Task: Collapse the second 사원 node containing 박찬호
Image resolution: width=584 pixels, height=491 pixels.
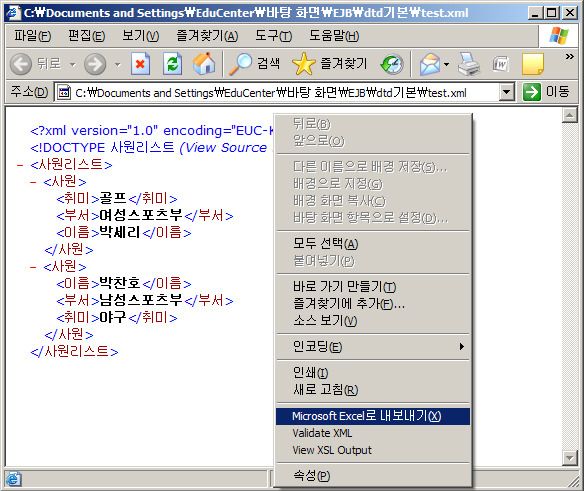Action: (33, 267)
